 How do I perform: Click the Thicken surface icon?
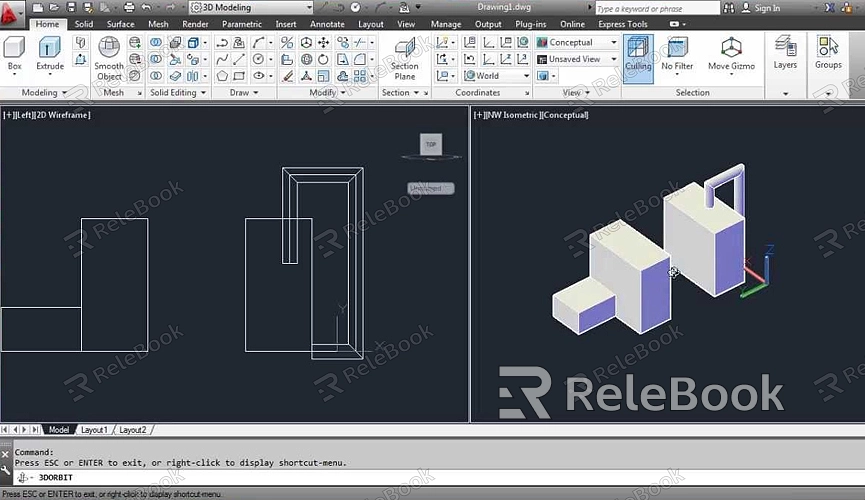(175, 76)
